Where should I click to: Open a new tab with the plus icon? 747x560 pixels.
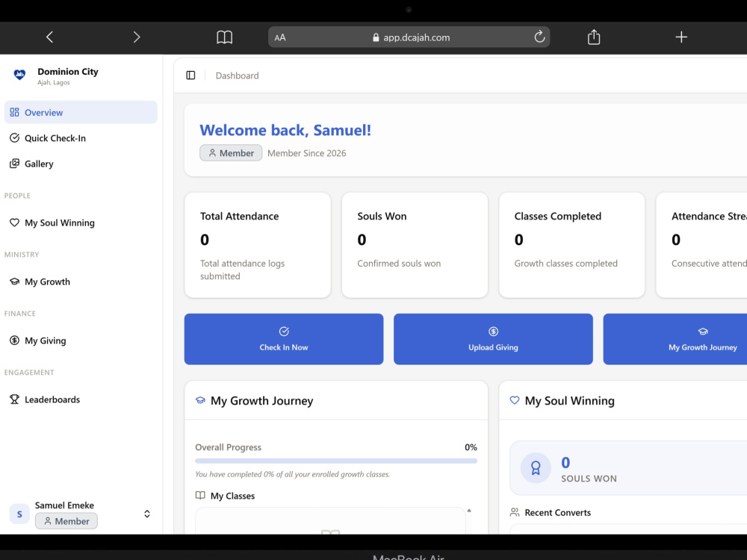[x=681, y=37]
